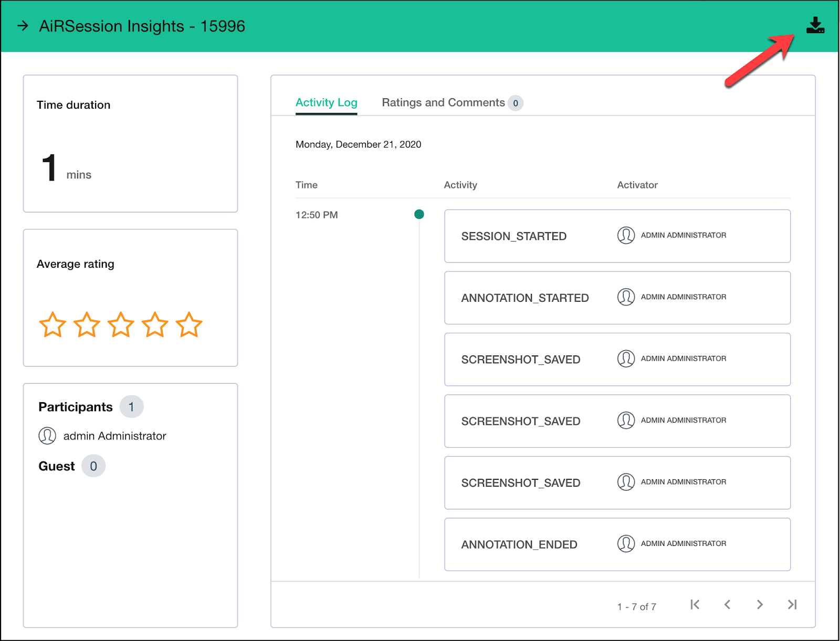840x641 pixels.
Task: Click avatar icon of participant admin Administrator
Action: 47,436
